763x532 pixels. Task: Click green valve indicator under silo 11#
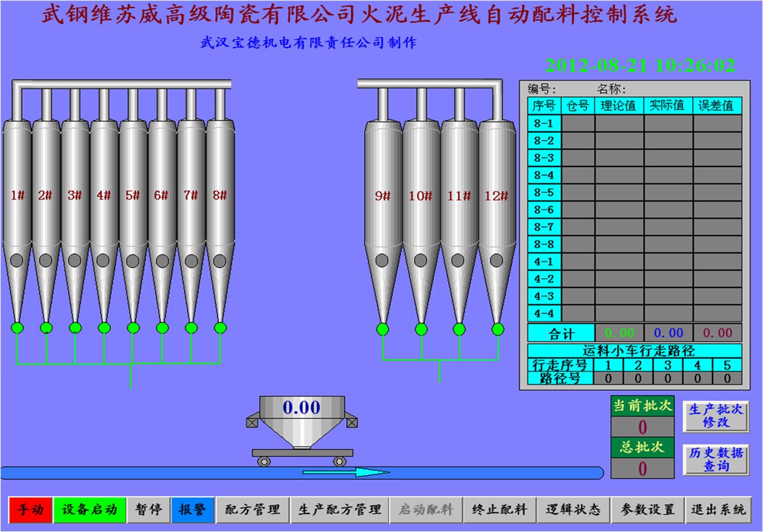pyautogui.click(x=459, y=329)
